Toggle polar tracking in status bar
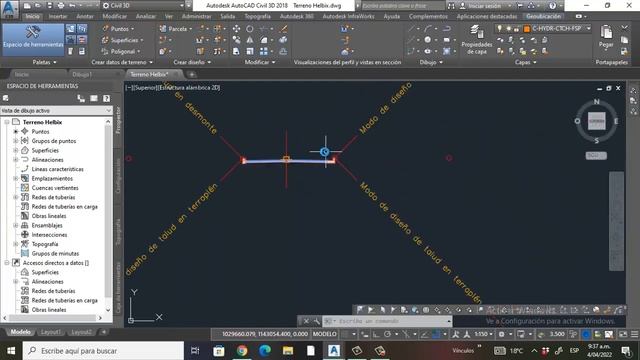The height and width of the screenshot is (360, 640). 387,334
